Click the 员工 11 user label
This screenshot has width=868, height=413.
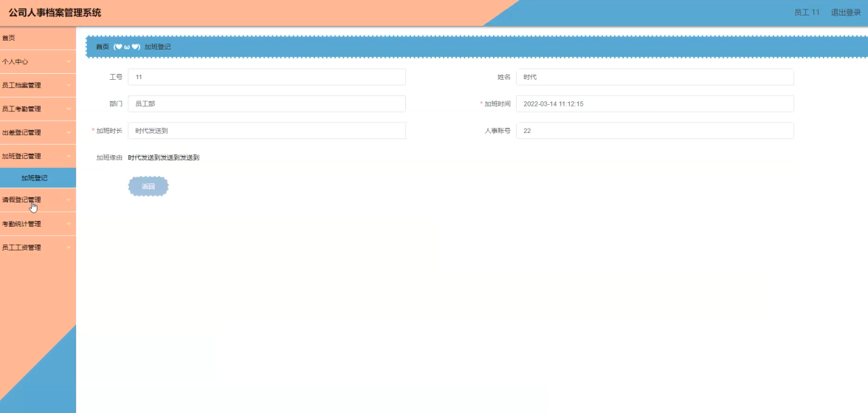[807, 13]
